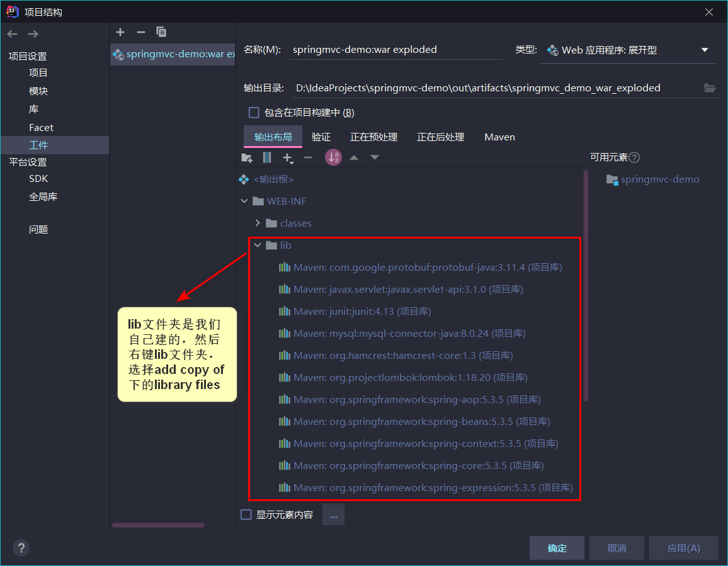Screen dimensions: 728x566
Task: Click the ellipsis options button
Action: [333, 514]
